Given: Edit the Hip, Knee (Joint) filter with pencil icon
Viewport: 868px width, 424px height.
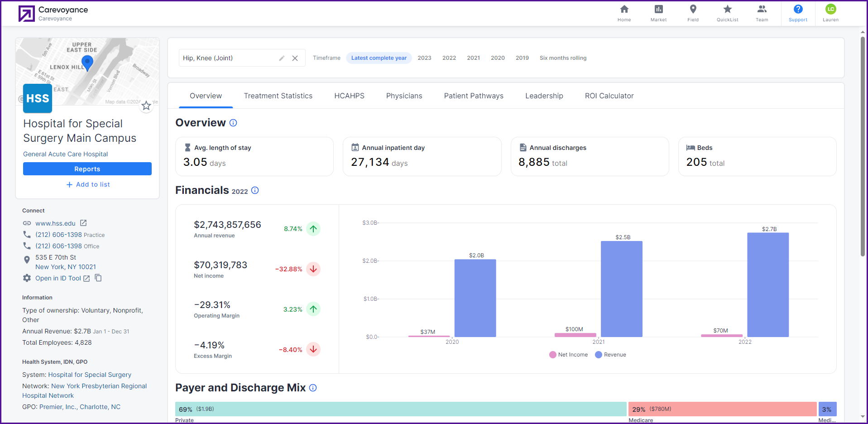Looking at the screenshot, I should [x=282, y=58].
